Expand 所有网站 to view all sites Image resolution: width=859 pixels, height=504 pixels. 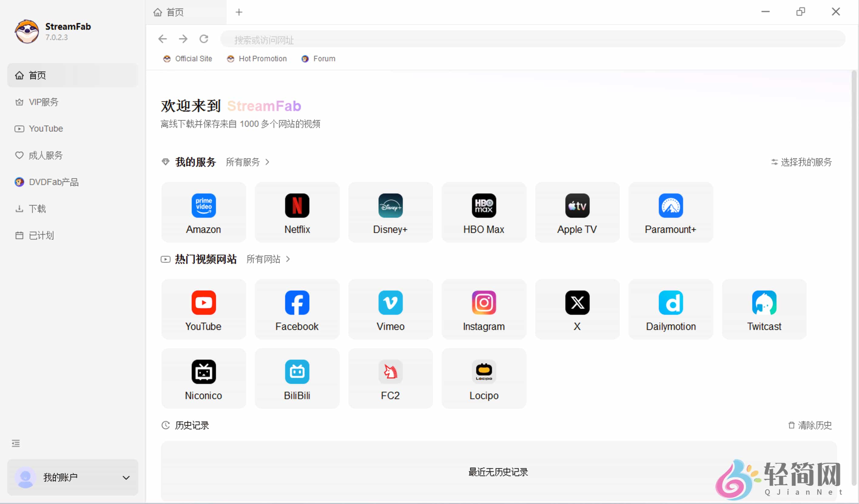(x=268, y=259)
